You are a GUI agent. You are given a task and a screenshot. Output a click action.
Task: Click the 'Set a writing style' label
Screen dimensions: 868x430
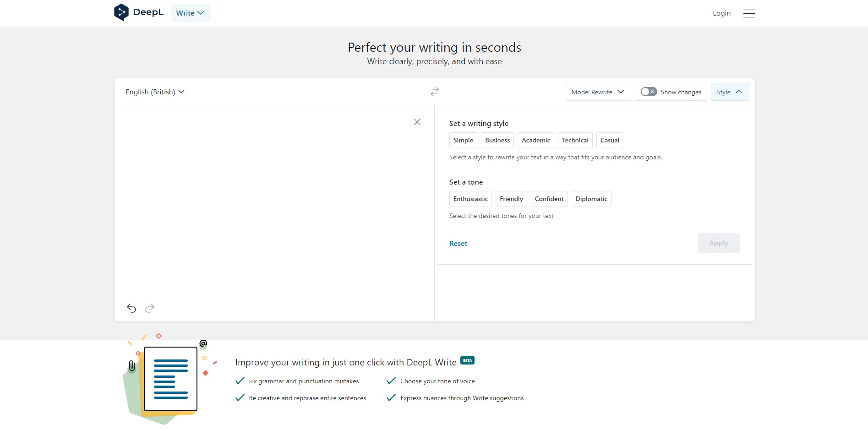pos(479,124)
